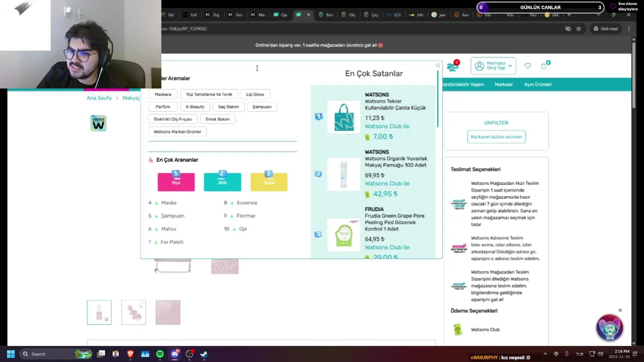Image resolution: width=644 pixels, height=362 pixels.
Task: Switch to the jean Google search tab
Action: 439,15
